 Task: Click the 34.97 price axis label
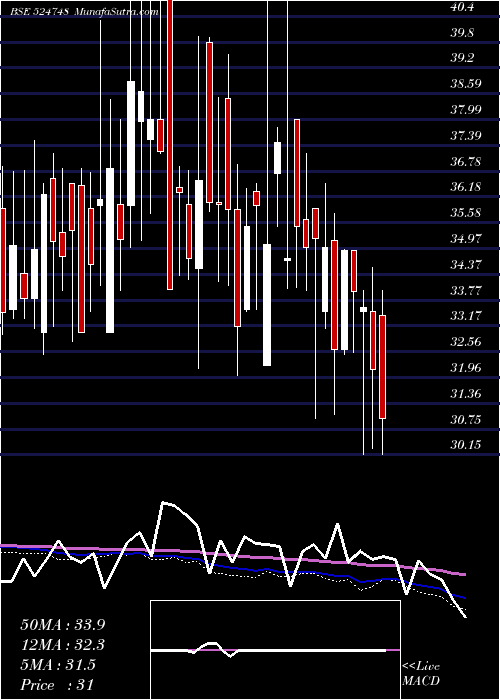pos(466,238)
